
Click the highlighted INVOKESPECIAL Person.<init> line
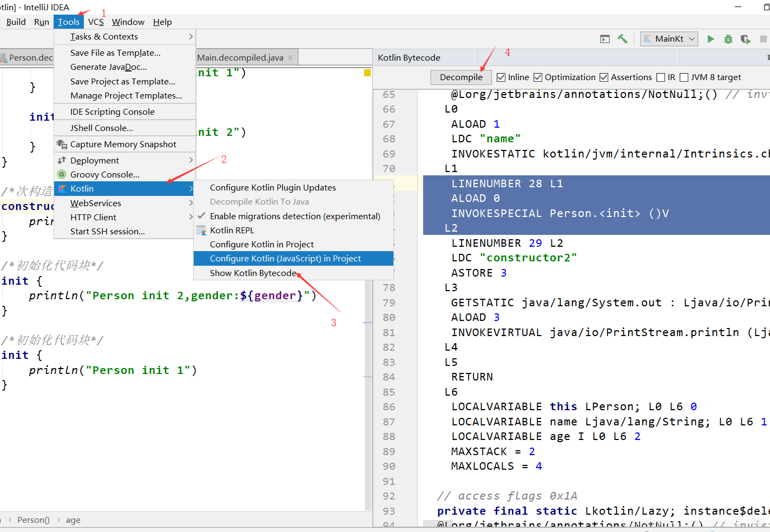pyautogui.click(x=560, y=214)
